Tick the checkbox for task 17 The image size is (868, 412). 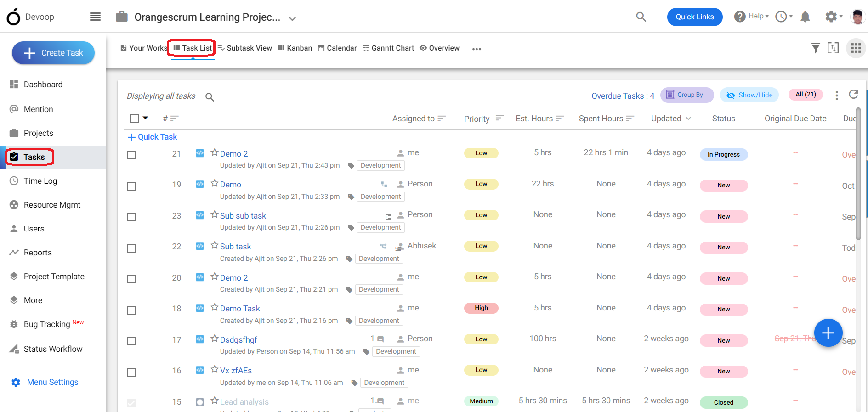[x=131, y=341]
